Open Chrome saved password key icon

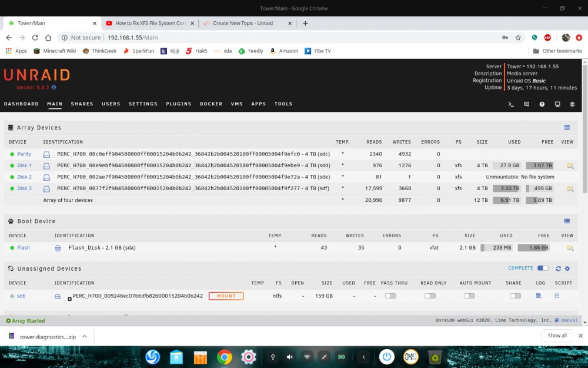(505, 38)
